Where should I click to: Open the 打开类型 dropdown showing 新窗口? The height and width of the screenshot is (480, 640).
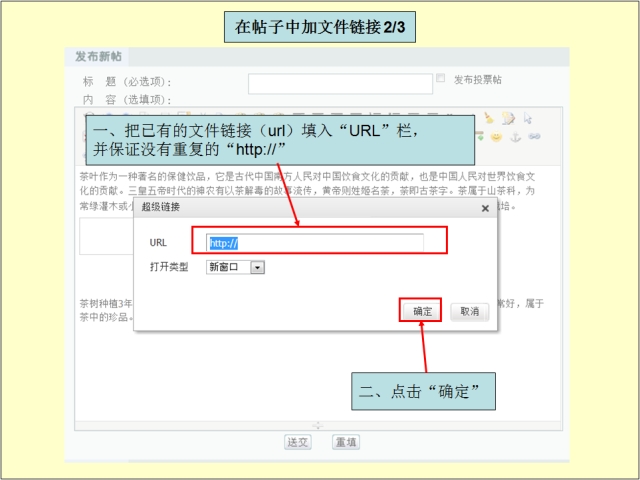click(235, 267)
